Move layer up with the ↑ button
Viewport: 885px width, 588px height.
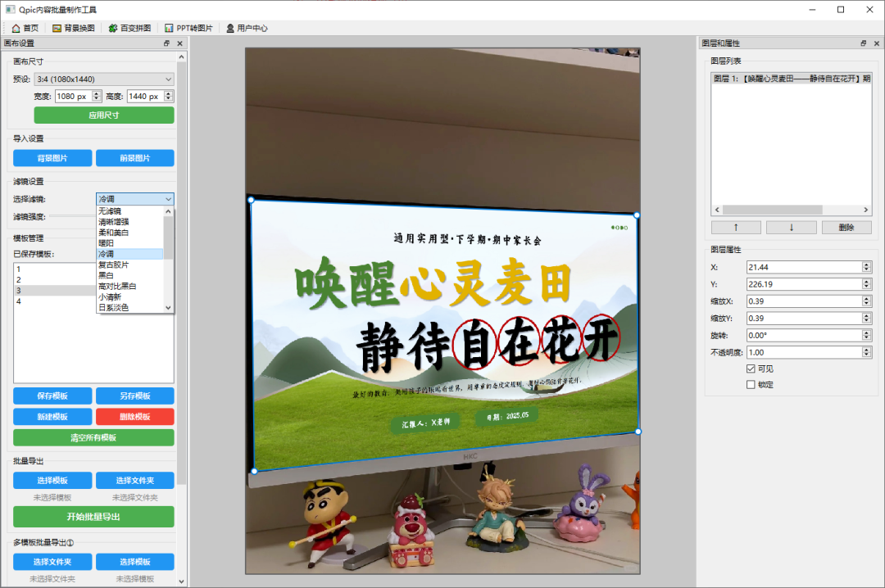coord(736,228)
